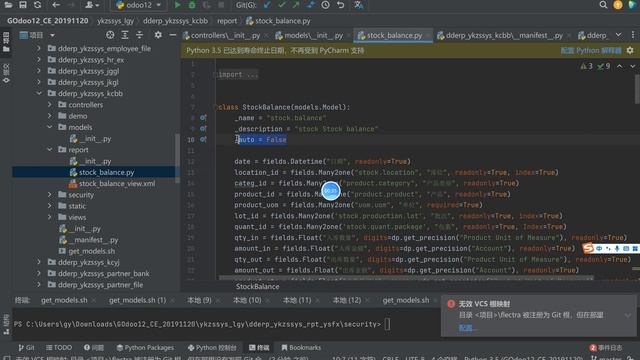Image resolution: width=640 pixels, height=360 pixels.
Task: Run the odoo12 configuration with green play icon
Action: click(x=178, y=5)
